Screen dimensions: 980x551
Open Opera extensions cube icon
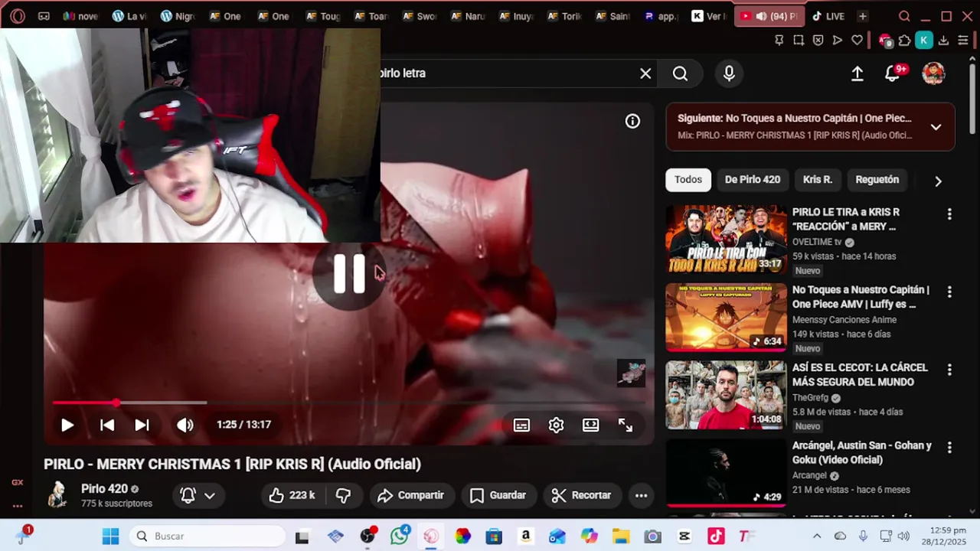click(905, 41)
